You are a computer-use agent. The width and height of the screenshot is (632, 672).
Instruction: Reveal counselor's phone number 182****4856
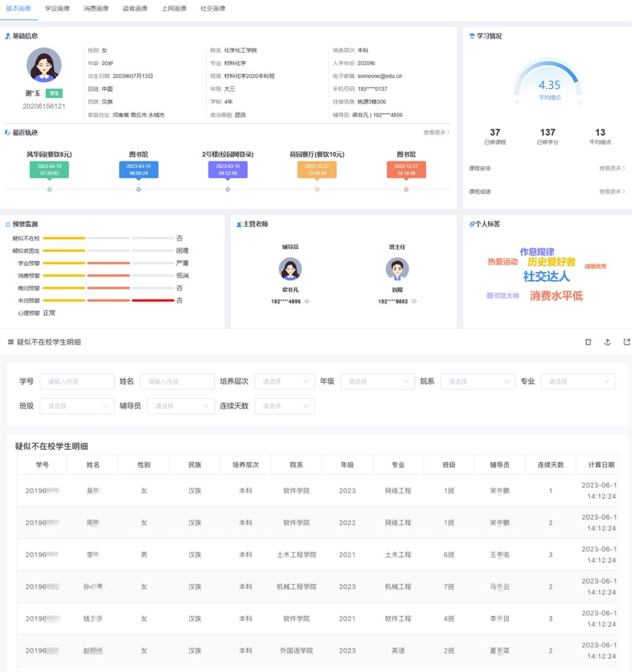click(307, 302)
